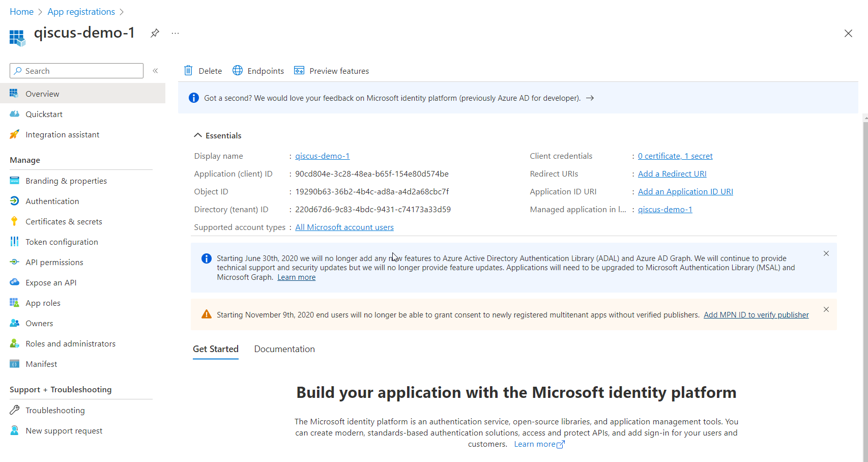Dismiss the ADAL deprecation notice
The image size is (868, 462).
pos(826,253)
